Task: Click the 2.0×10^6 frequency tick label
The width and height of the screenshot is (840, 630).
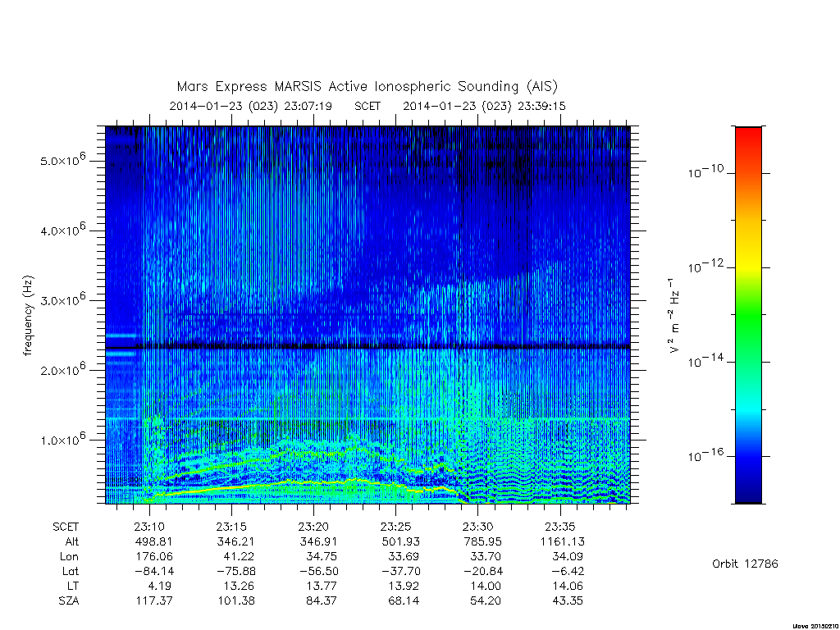Action: coord(63,369)
